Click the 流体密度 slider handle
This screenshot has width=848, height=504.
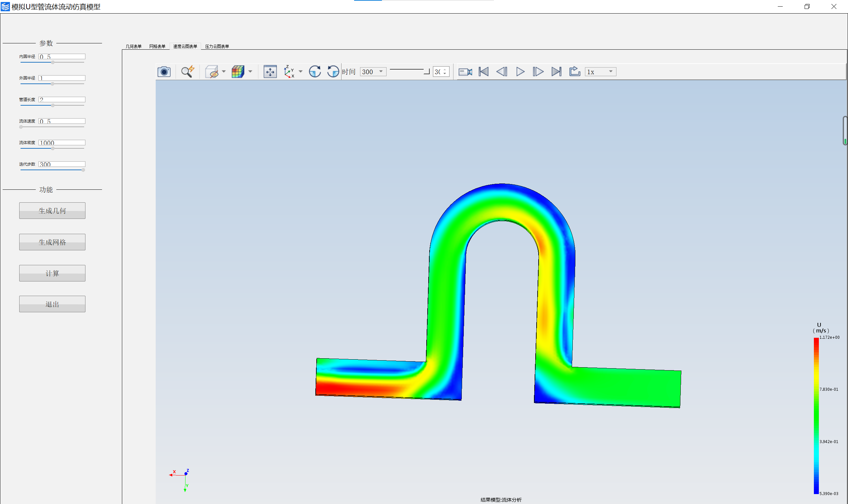53,148
